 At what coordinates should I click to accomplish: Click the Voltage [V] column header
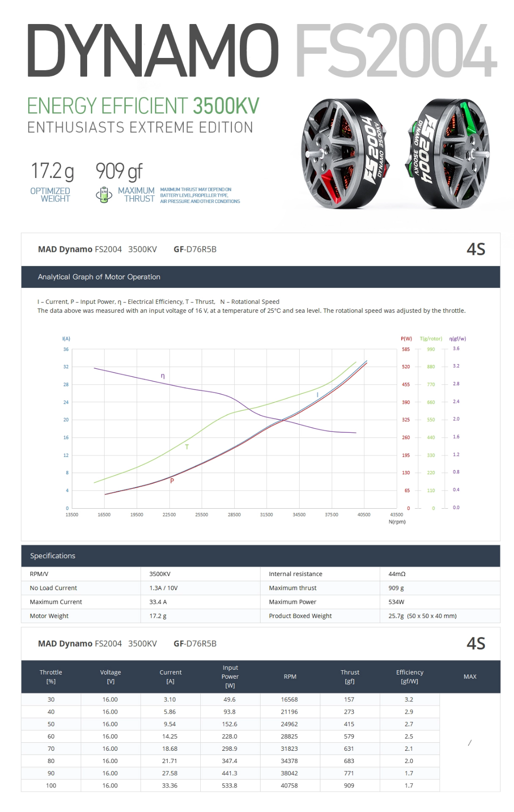coord(111,677)
